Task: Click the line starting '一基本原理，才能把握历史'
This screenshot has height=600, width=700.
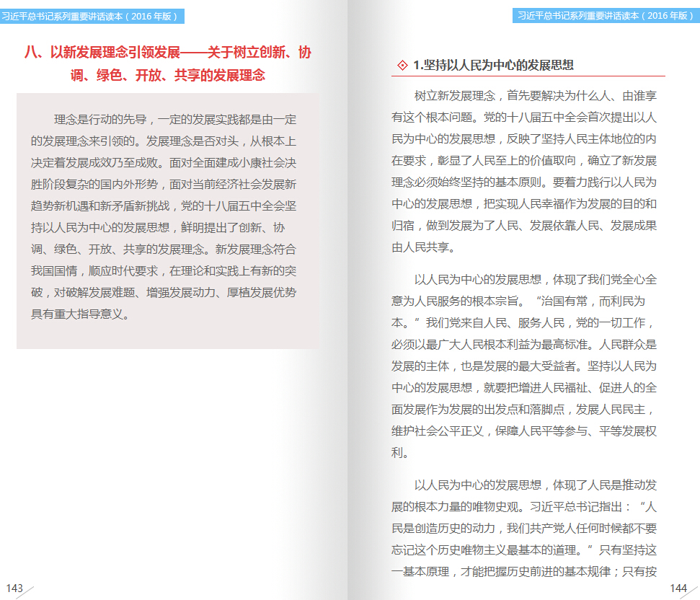Action: pyautogui.click(x=524, y=572)
